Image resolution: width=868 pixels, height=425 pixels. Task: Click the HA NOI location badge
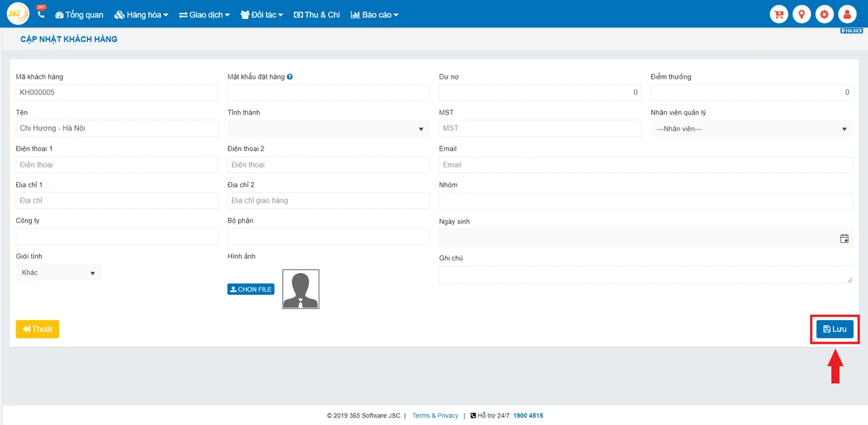[x=851, y=31]
